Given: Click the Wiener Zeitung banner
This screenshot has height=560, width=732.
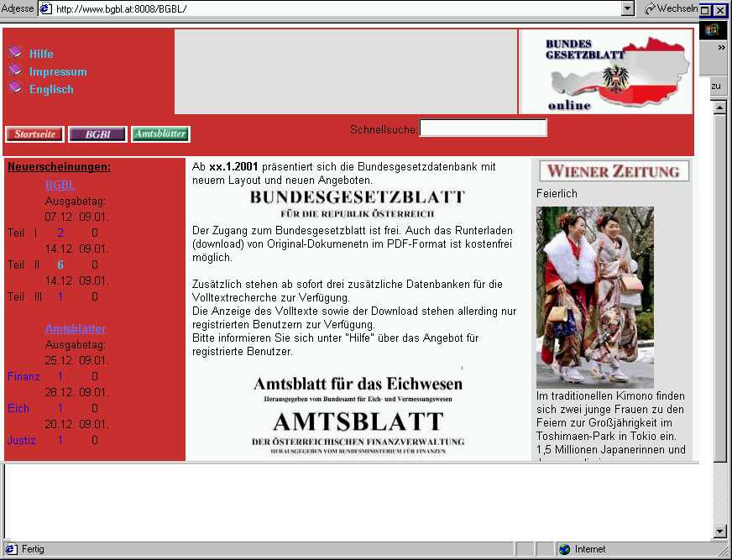Looking at the screenshot, I should (x=614, y=171).
